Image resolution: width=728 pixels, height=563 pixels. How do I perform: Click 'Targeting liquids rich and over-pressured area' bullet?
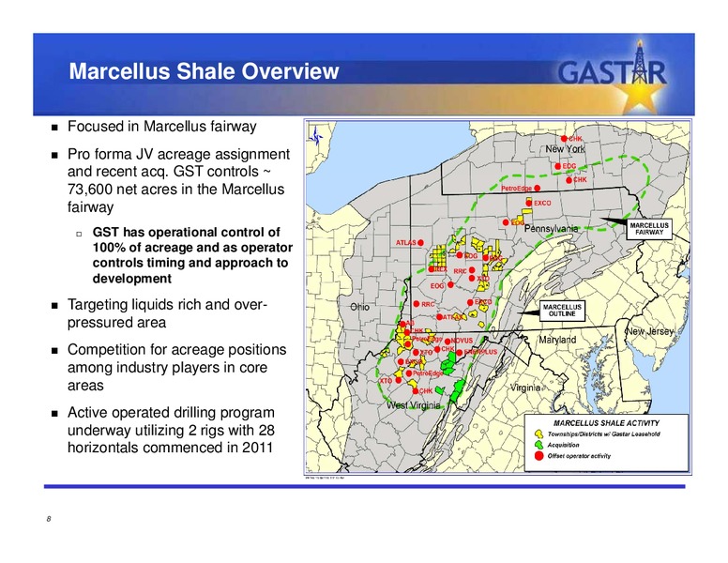(x=167, y=313)
